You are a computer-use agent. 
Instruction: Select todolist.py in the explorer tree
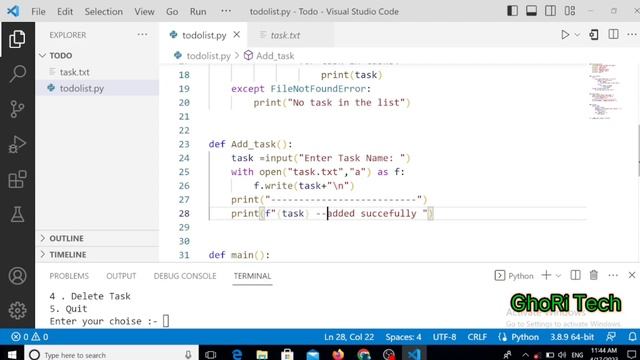click(x=98, y=88)
